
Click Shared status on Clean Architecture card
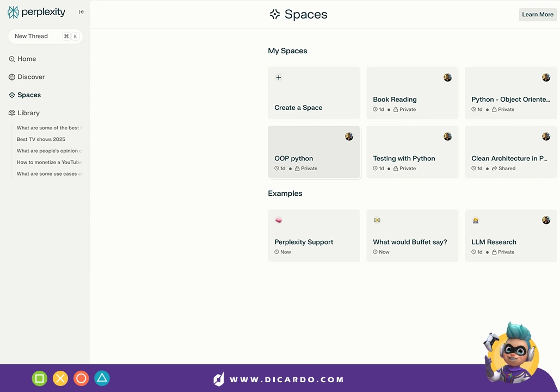pos(503,169)
